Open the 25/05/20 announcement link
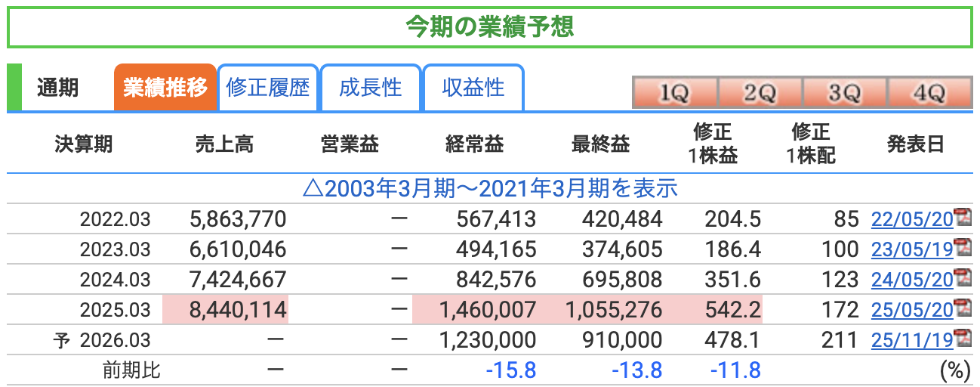Viewport: 980px width, 387px height. pos(912,310)
